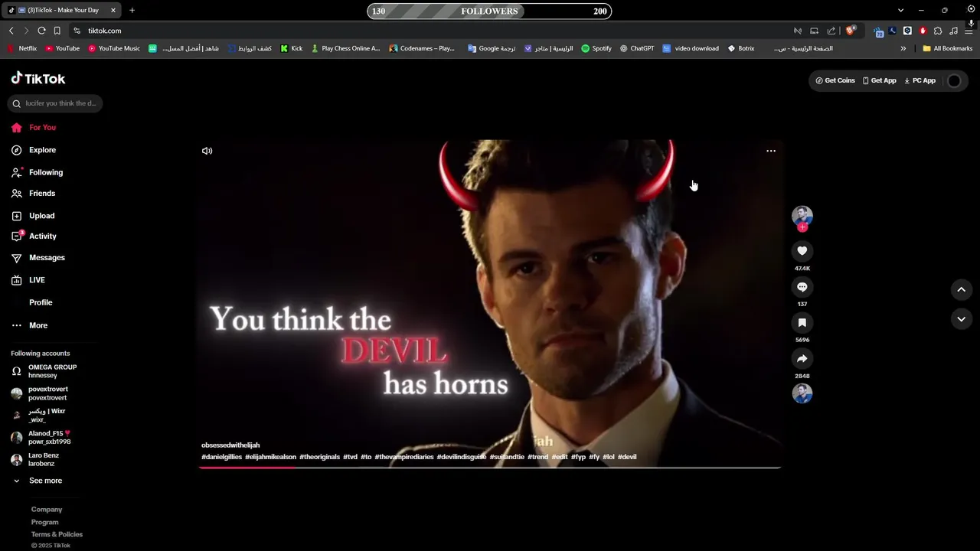Reload the page
This screenshot has width=980, height=551.
coord(41,31)
